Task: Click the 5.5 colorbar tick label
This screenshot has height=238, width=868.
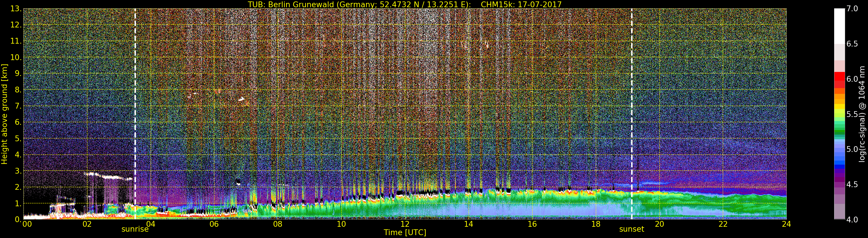Action: [852, 114]
